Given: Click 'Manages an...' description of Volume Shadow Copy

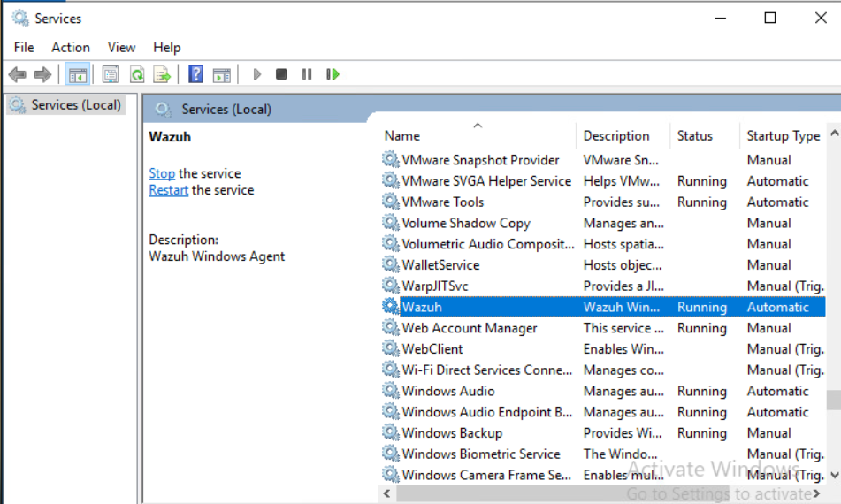Looking at the screenshot, I should coord(623,223).
